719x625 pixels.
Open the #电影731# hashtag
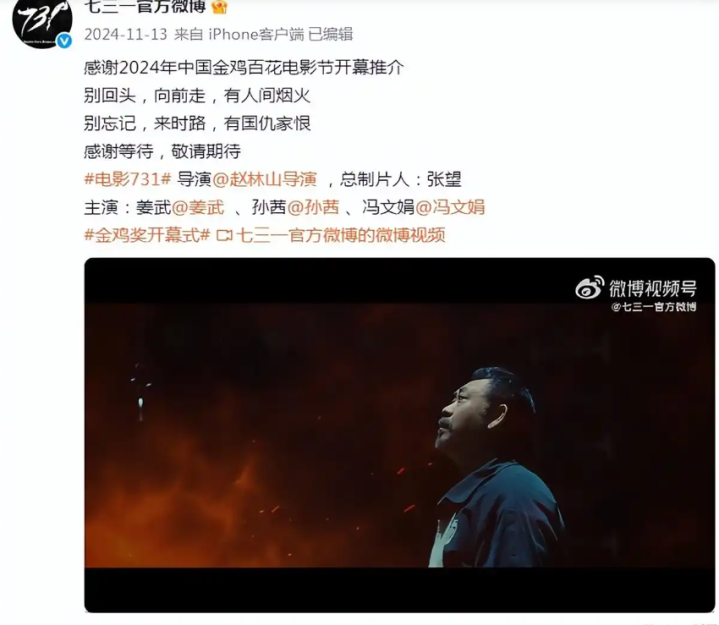tap(127, 179)
